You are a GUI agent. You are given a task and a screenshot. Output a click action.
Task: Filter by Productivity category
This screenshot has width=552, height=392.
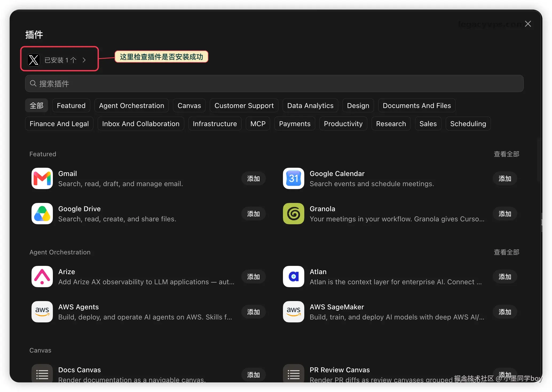343,123
